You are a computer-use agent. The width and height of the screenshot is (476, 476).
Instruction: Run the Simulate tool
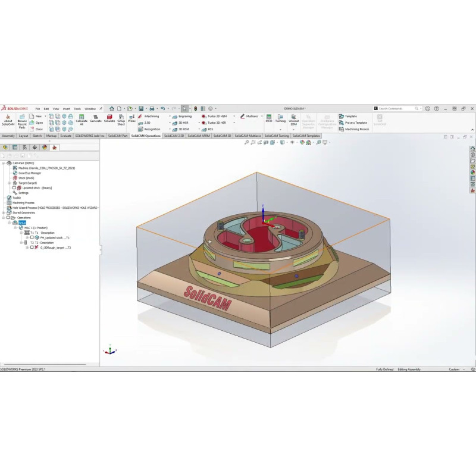coord(109,118)
